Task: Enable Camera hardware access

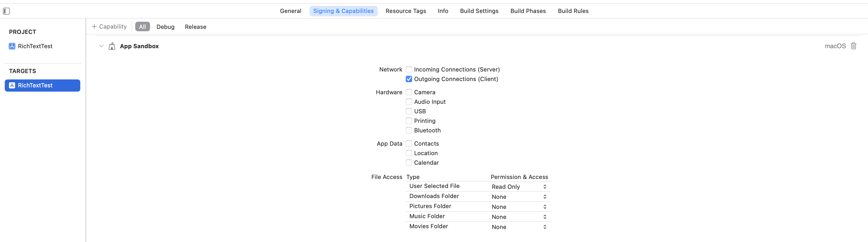Action: pyautogui.click(x=409, y=92)
